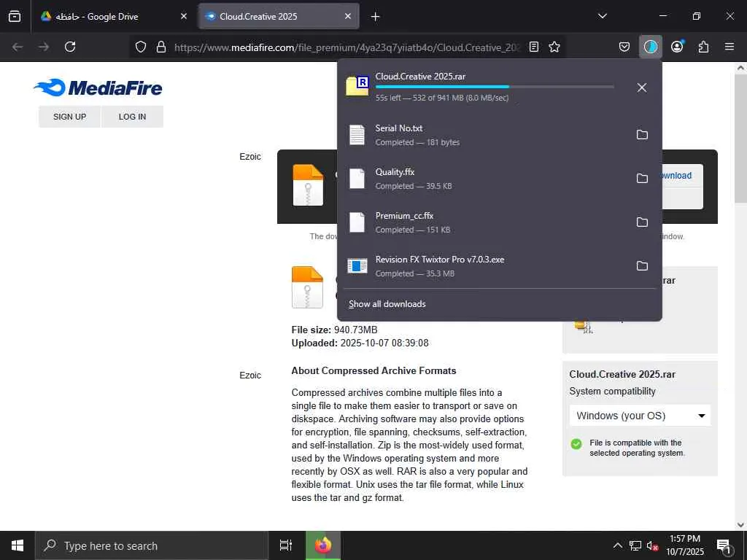Show Revision FX Twixtor exe in folder

642,265
